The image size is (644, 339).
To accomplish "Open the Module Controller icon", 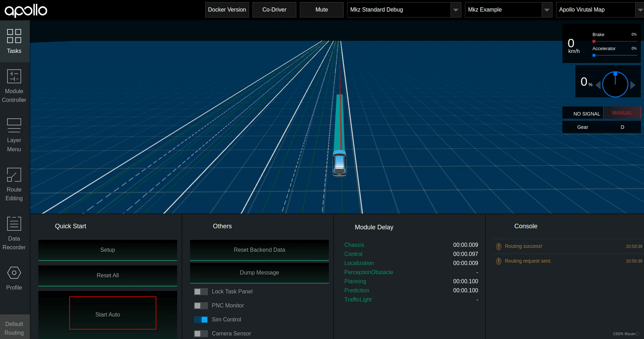I will pos(14,76).
